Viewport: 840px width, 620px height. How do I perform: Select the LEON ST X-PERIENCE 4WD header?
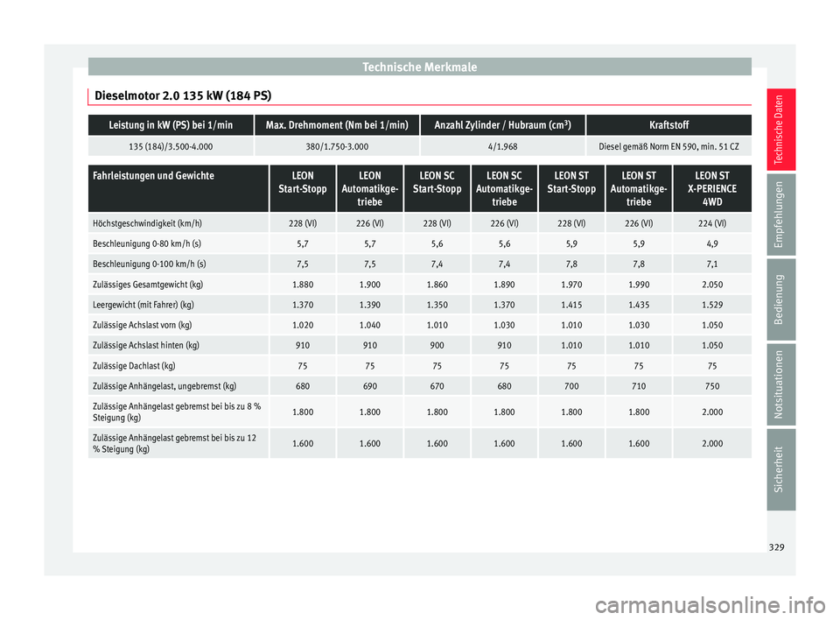pyautogui.click(x=712, y=189)
